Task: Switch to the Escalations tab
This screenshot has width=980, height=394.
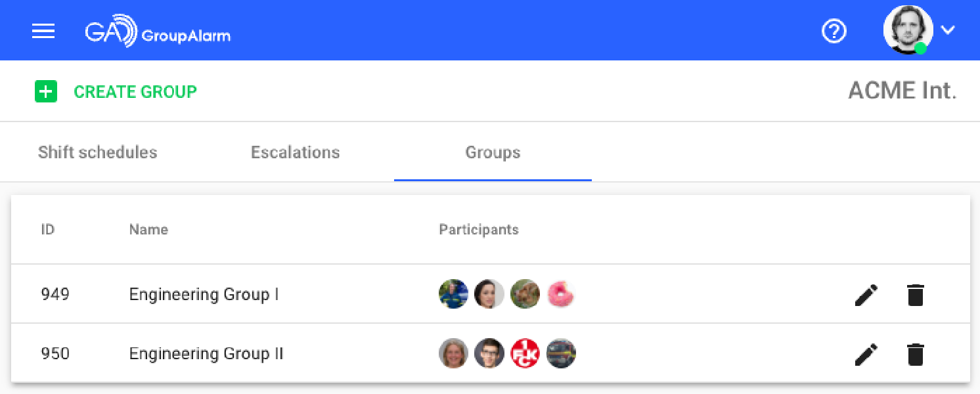Action: coord(296,152)
